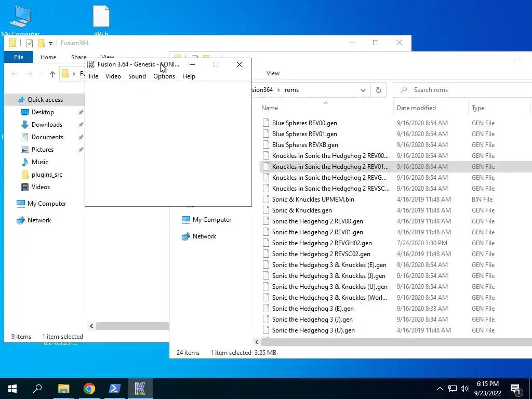The width and height of the screenshot is (532, 399).
Task: Open the Help menu in Fusion
Action: [x=189, y=76]
